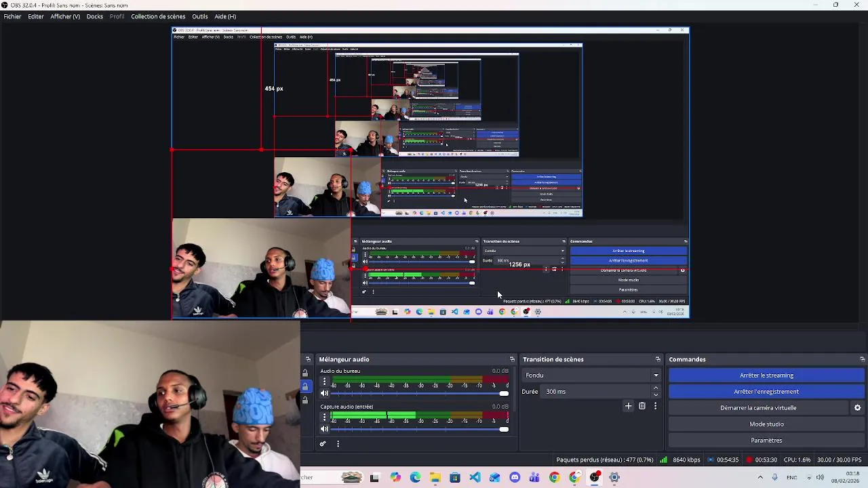868x488 pixels.
Task: Open Capture audio (entrée) three-dot options
Action: 324,418
